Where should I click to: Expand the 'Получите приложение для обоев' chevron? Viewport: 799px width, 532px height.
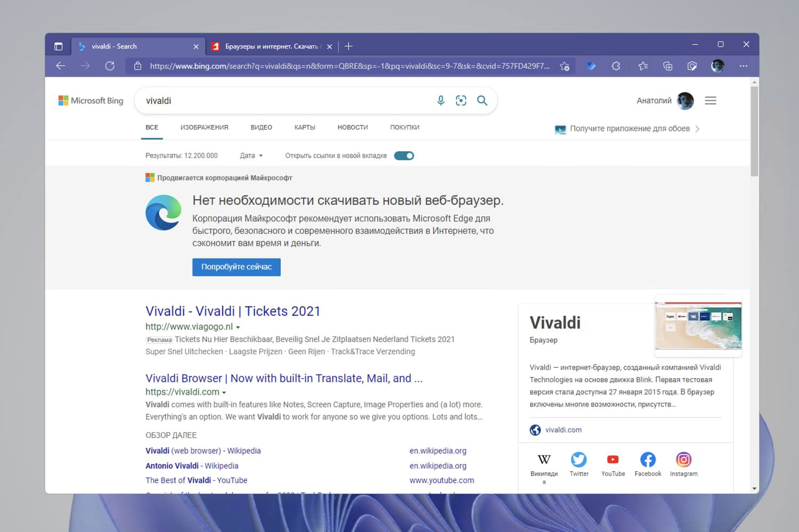pyautogui.click(x=697, y=129)
